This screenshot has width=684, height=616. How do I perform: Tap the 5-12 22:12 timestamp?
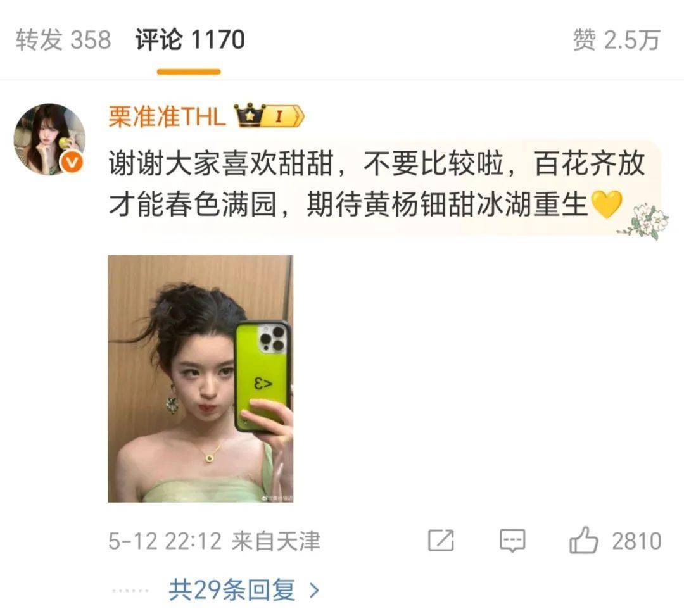[165, 541]
